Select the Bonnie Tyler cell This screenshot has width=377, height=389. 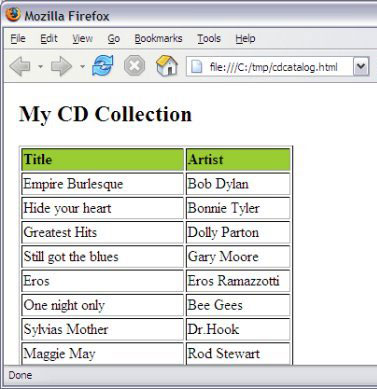point(238,208)
